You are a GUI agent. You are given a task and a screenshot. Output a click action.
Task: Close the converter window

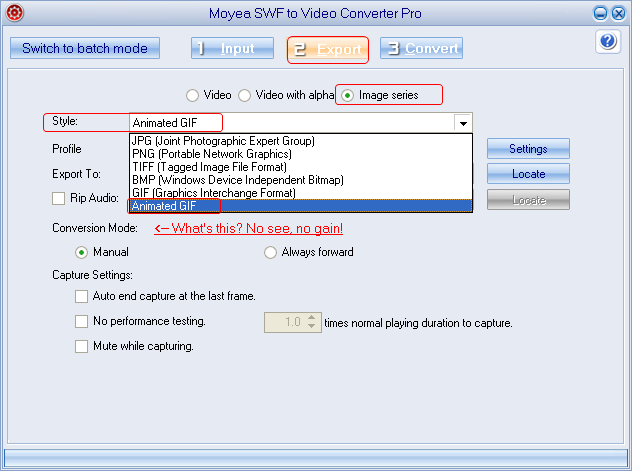(618, 14)
